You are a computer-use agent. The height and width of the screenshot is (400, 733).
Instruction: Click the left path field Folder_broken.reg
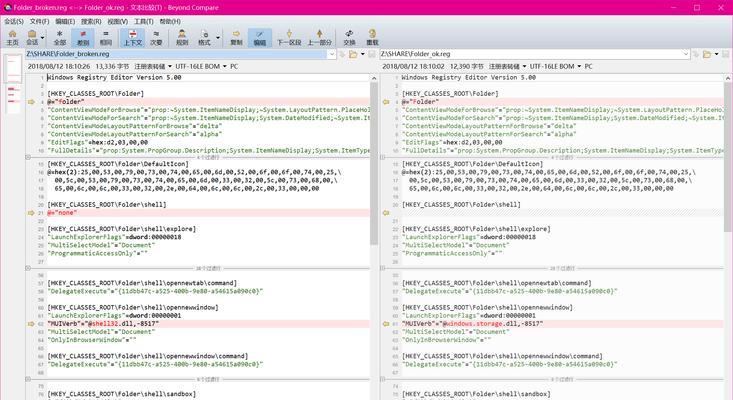click(176, 54)
